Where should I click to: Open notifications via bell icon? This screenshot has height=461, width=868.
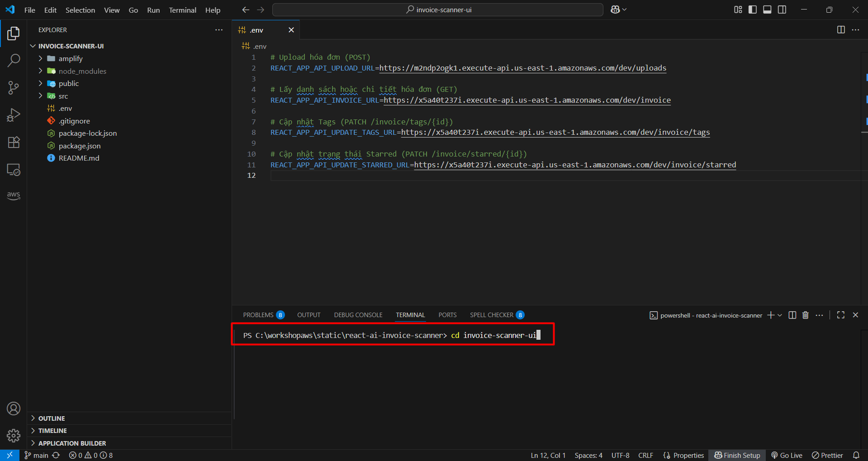pos(857,455)
